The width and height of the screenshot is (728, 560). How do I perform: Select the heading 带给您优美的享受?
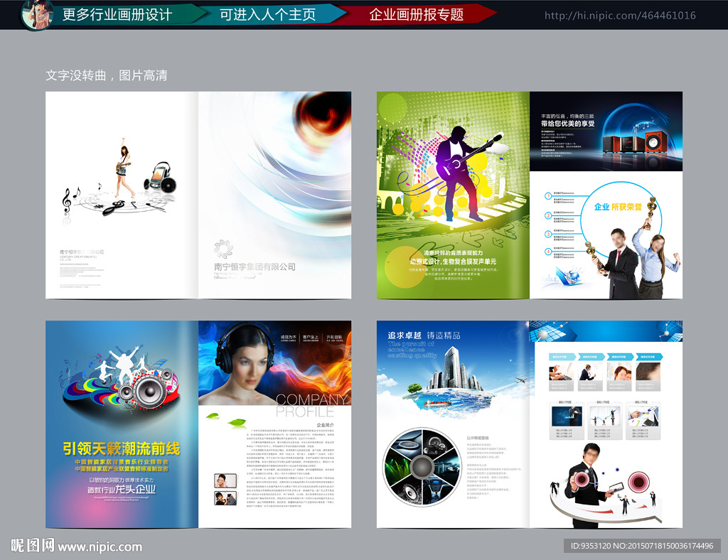[x=567, y=124]
